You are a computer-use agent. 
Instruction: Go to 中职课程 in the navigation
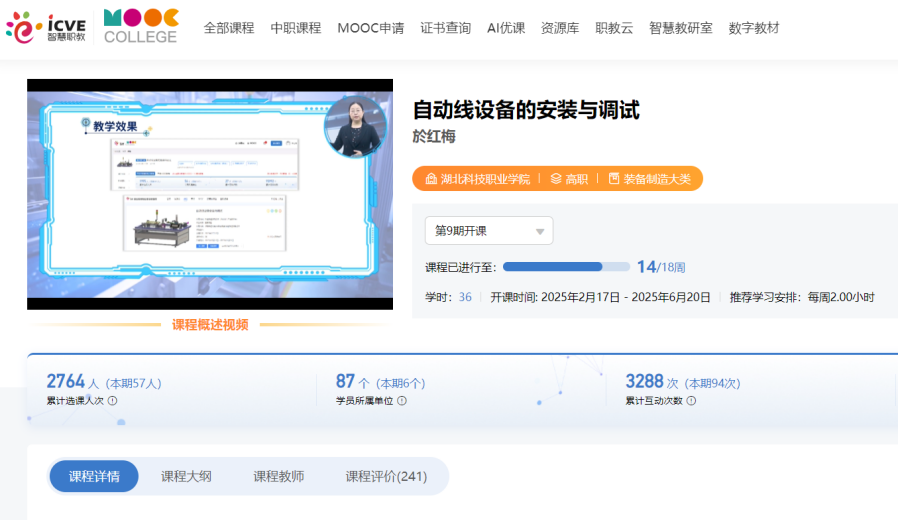click(296, 28)
